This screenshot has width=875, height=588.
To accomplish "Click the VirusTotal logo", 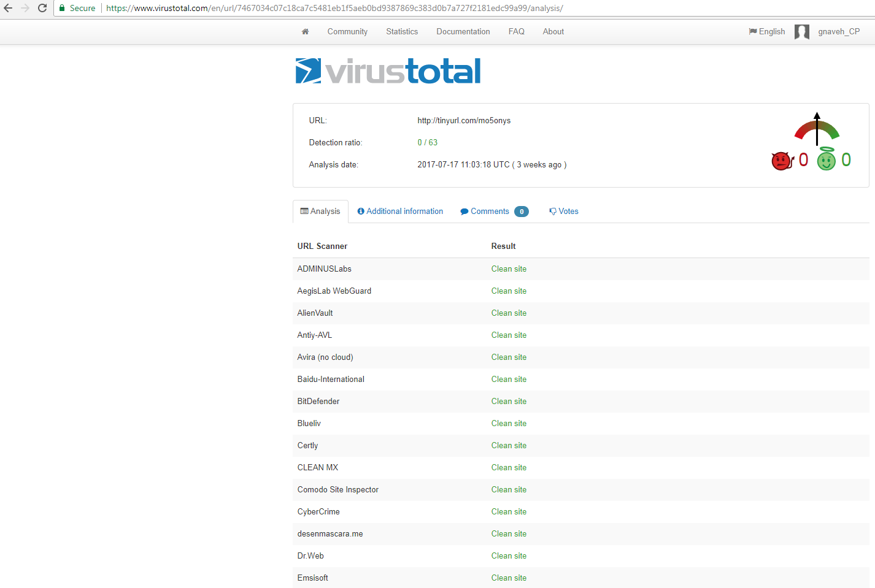I will (388, 71).
